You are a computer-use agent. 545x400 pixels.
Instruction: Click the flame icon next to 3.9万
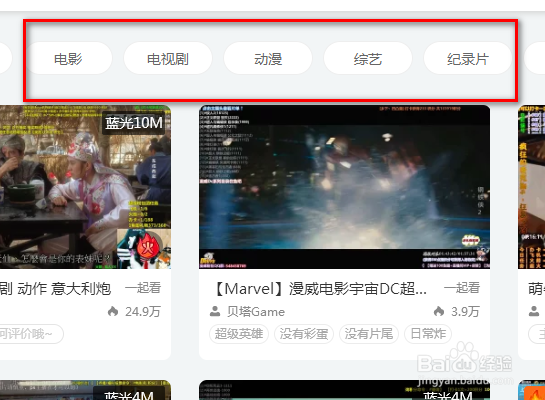pos(439,311)
